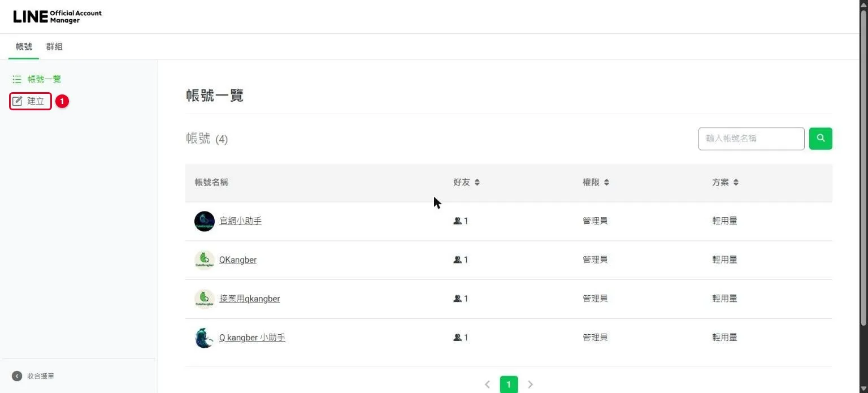868x393 pixels.
Task: Click the QKangber account avatar
Action: tap(205, 260)
